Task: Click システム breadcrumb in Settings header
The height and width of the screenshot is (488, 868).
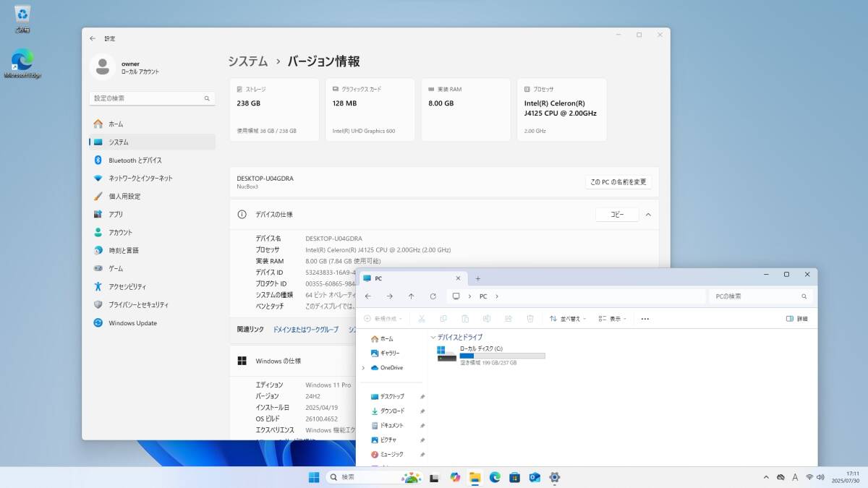Action: (x=248, y=61)
